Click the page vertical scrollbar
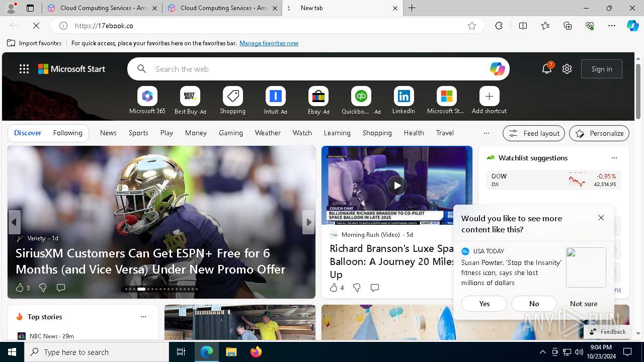The image size is (644, 362). pos(638,92)
